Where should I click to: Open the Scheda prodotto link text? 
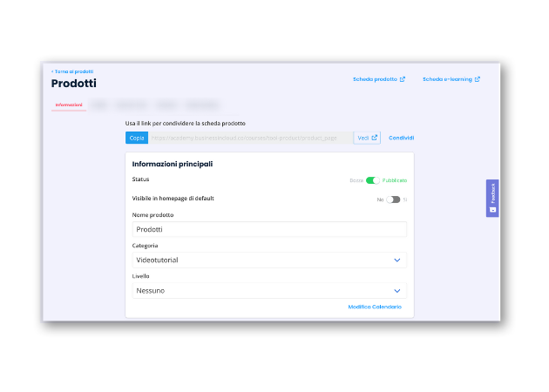(375, 79)
